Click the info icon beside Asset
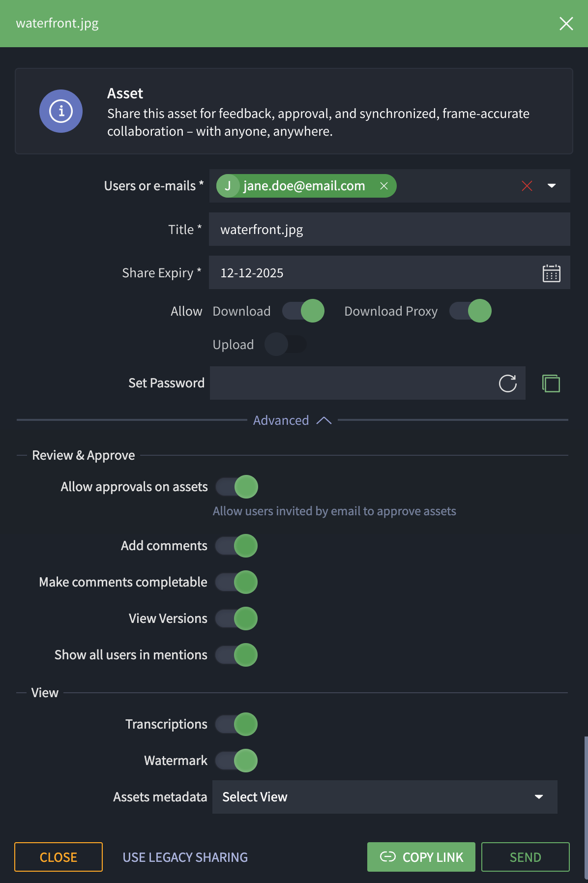Viewport: 588px width, 883px height. tap(61, 111)
